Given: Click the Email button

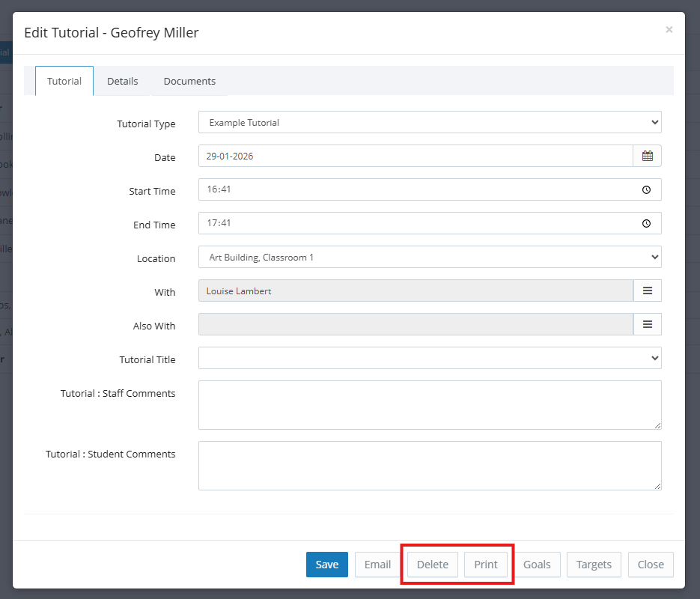Looking at the screenshot, I should (x=377, y=565).
